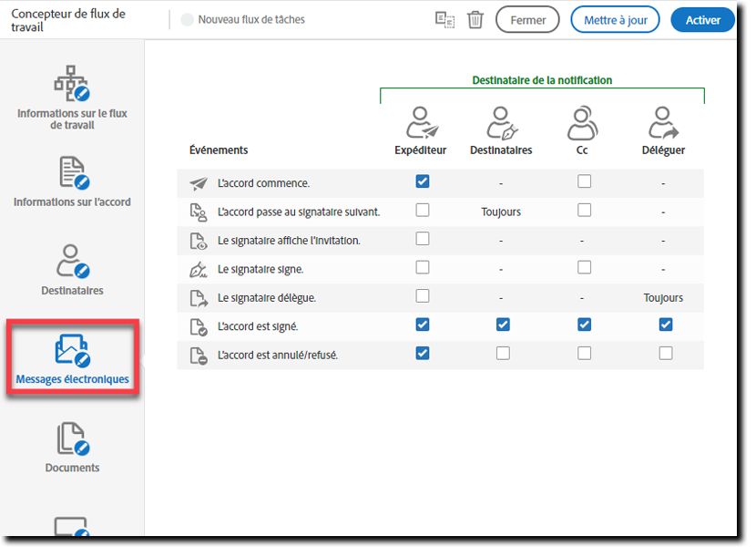Click the Destinataire de la notification heading
This screenshot has width=756, height=547.
pyautogui.click(x=542, y=80)
